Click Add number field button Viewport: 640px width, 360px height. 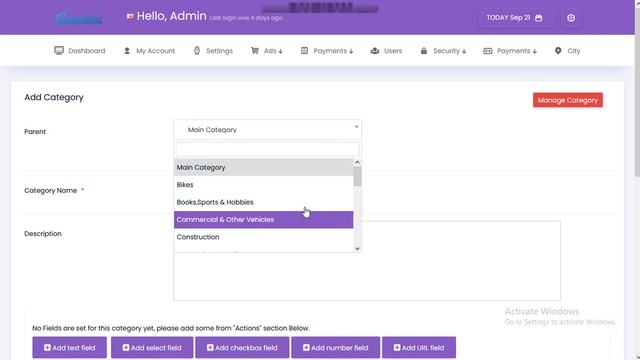336,348
